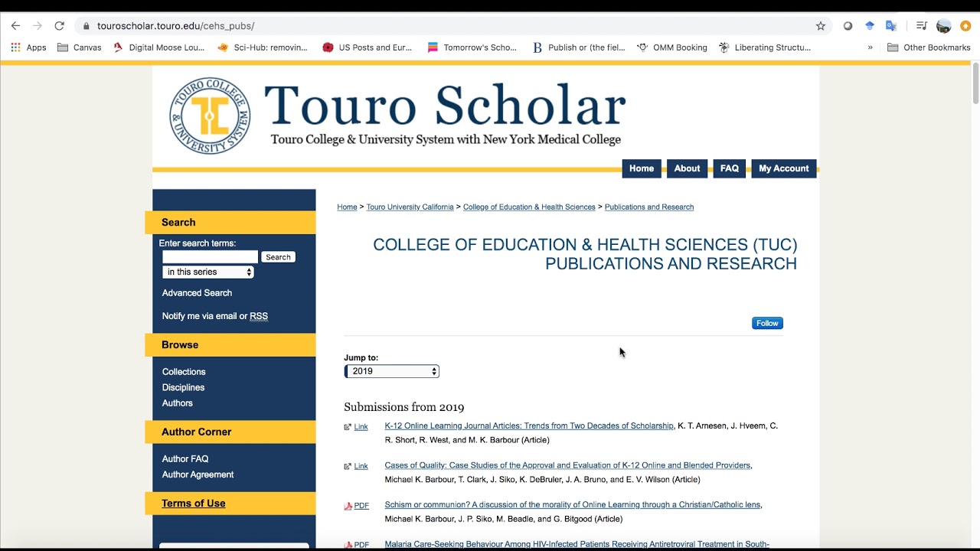Open Liberating Structu bookmark

pyautogui.click(x=765, y=47)
